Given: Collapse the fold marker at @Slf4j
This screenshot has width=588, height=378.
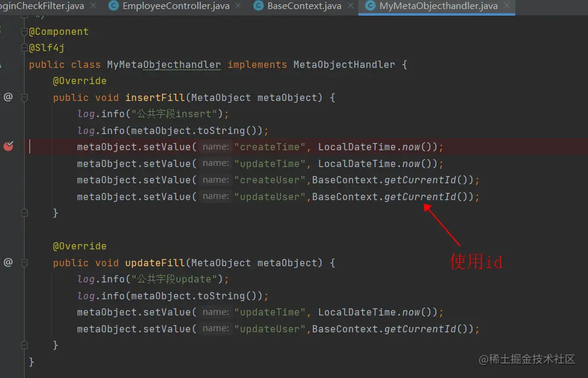Looking at the screenshot, I should click(x=25, y=47).
